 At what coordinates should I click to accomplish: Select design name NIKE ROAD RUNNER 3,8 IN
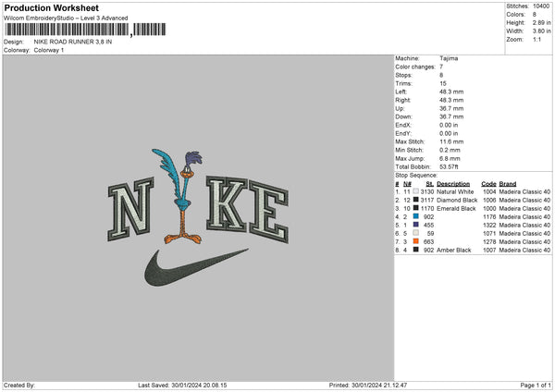pos(73,42)
